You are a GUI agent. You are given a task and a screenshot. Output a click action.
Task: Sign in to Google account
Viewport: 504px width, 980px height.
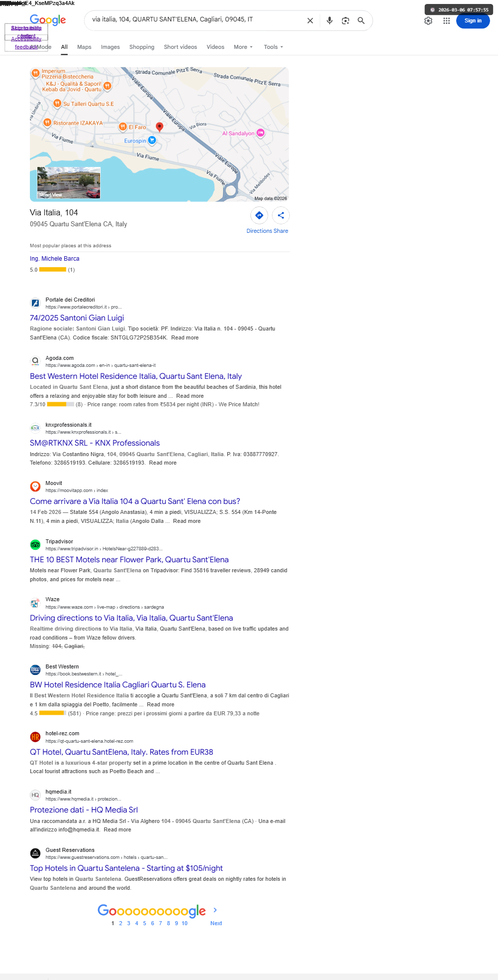(x=473, y=21)
